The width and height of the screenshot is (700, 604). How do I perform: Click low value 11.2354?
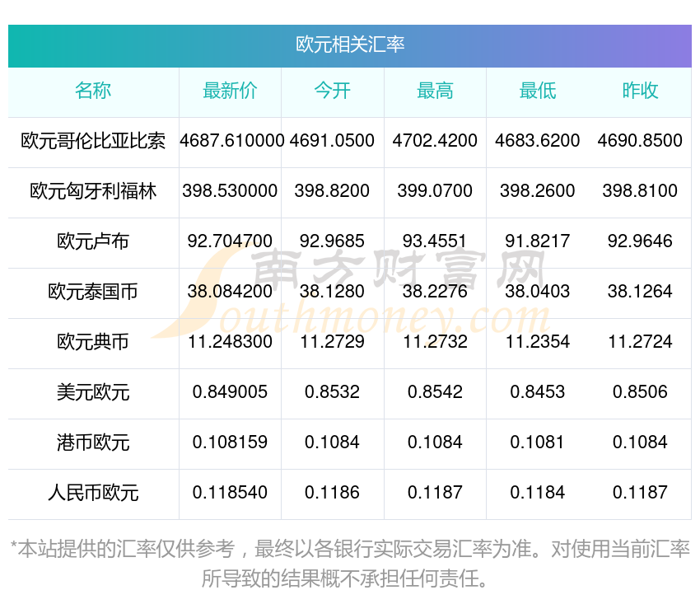(x=538, y=342)
